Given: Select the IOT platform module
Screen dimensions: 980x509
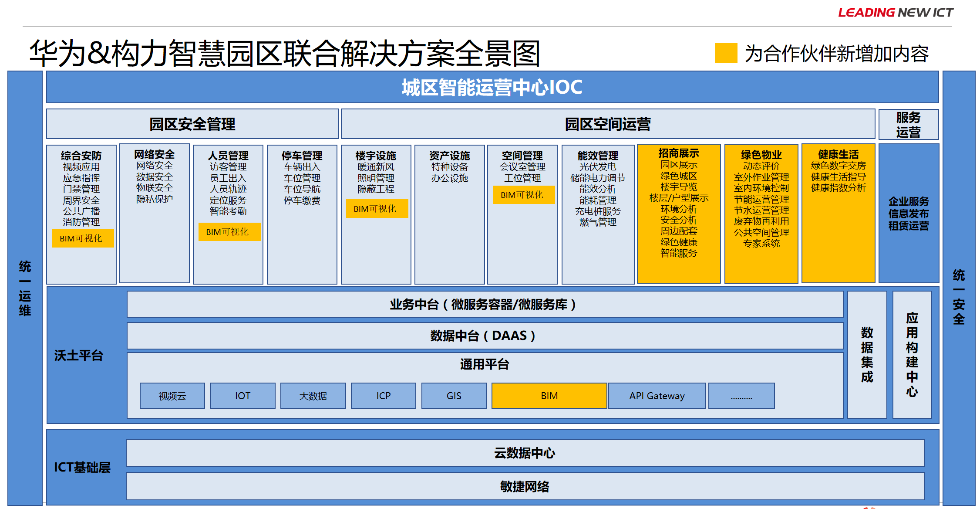Looking at the screenshot, I should click(x=242, y=396).
